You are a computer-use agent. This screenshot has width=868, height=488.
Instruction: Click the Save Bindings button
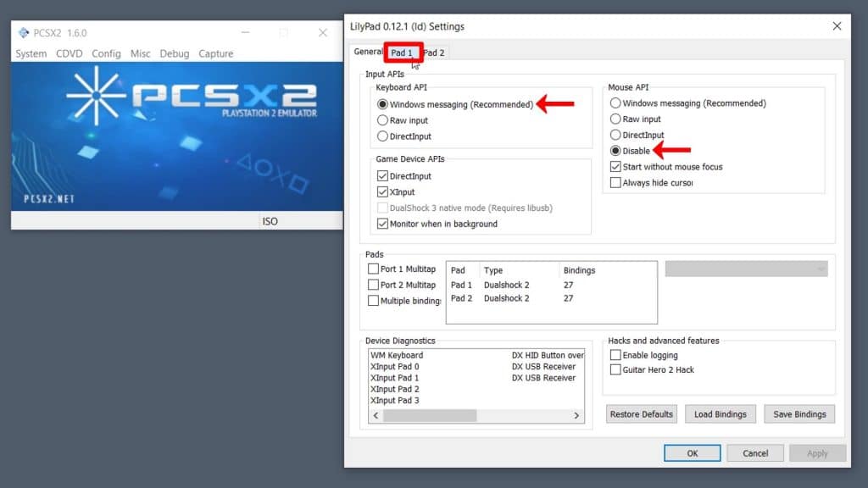(x=799, y=414)
